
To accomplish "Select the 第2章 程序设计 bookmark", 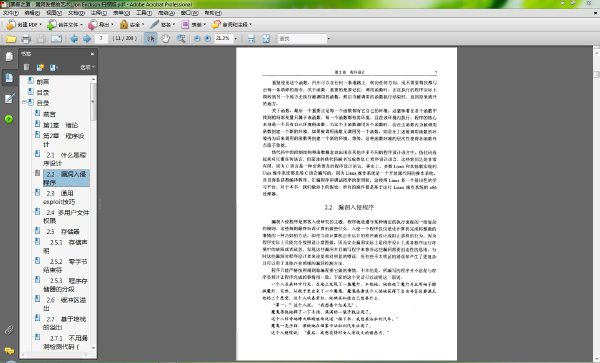I will click(64, 140).
